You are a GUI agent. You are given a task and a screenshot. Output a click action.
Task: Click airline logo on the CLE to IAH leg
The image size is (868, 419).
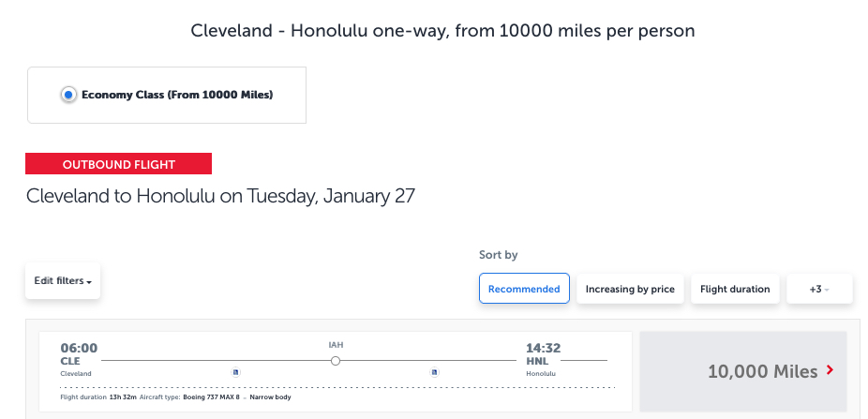[x=236, y=372]
